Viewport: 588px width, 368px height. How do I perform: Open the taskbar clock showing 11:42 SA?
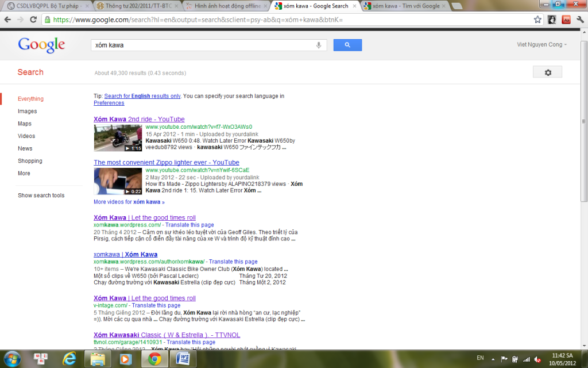562,359
